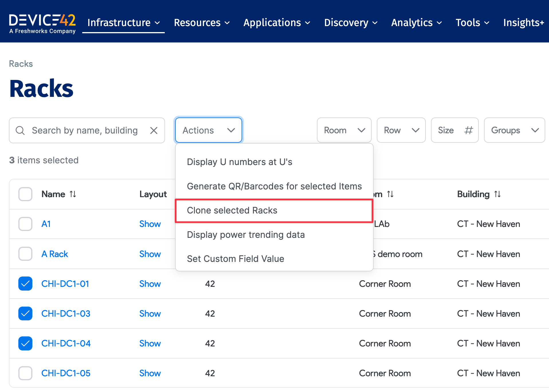
Task: Uncheck the CHI-DC1-03 row checkbox
Action: coord(25,313)
